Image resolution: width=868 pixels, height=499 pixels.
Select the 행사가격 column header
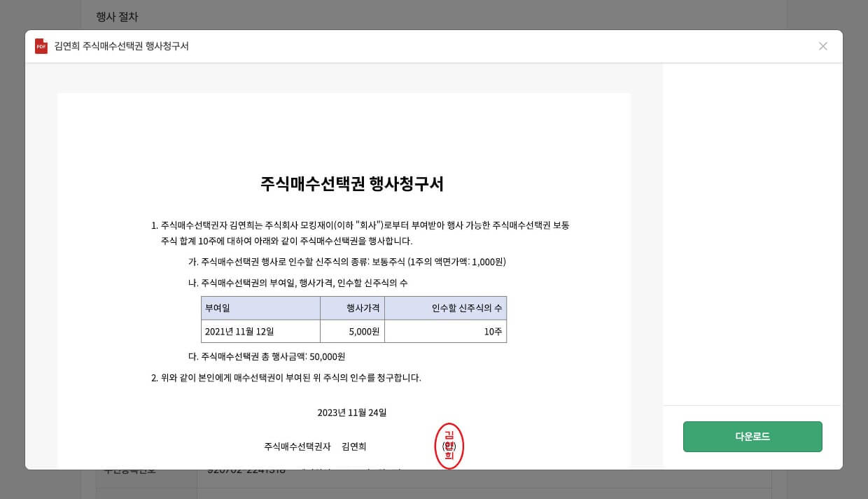click(x=353, y=308)
